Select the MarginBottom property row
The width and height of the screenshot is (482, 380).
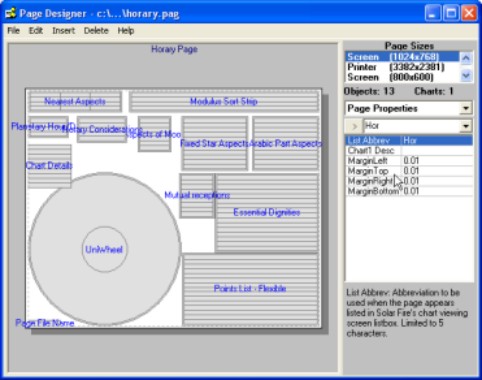[409, 191]
